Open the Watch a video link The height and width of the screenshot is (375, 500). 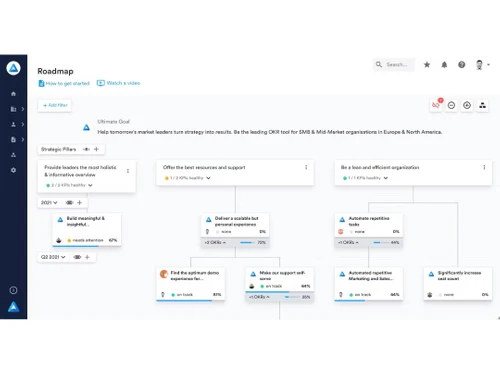pyautogui.click(x=119, y=83)
